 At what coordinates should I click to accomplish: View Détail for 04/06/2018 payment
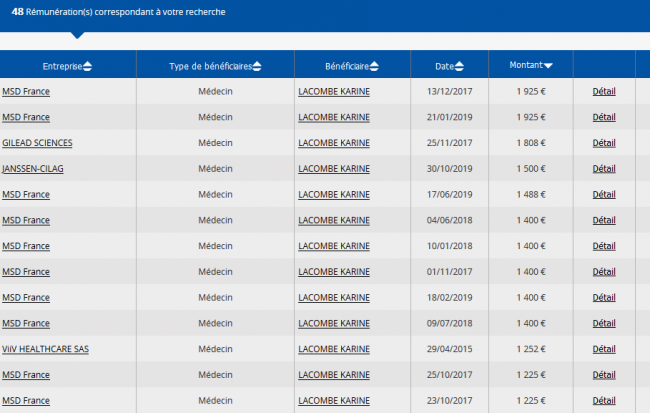point(604,220)
